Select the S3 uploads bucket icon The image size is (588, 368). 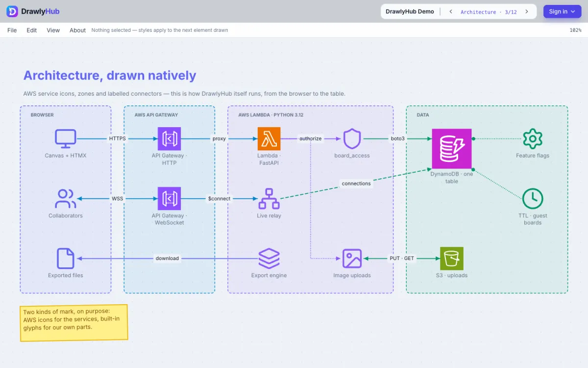tap(452, 259)
